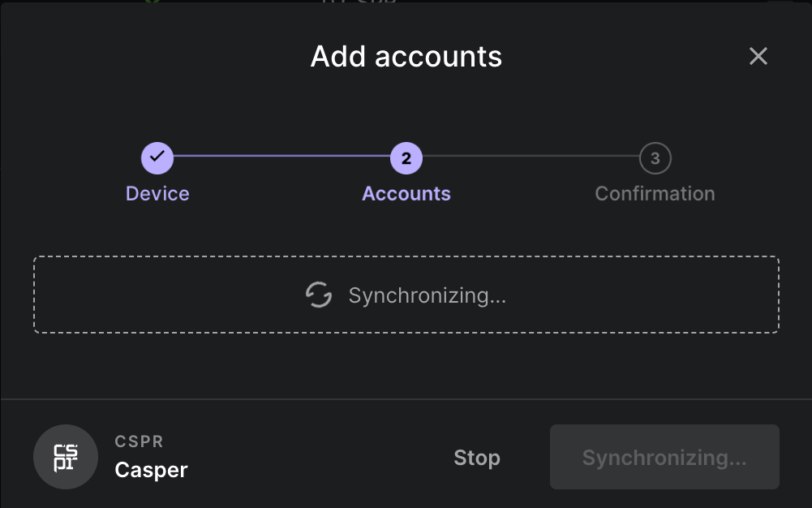Click the CSPR Casper currency icon
Viewport: 812px width, 508px height.
(65, 457)
